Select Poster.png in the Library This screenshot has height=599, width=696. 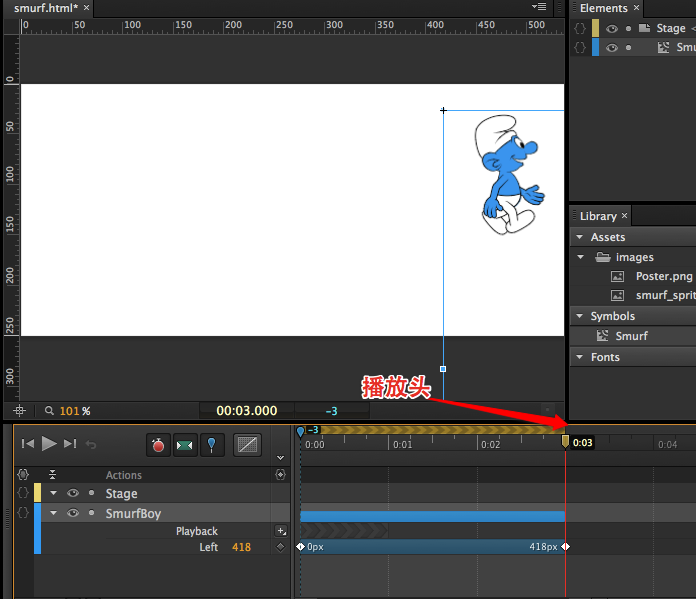point(664,276)
